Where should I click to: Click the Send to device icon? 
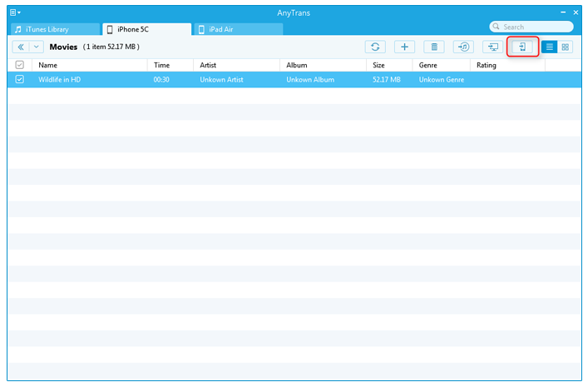click(522, 47)
